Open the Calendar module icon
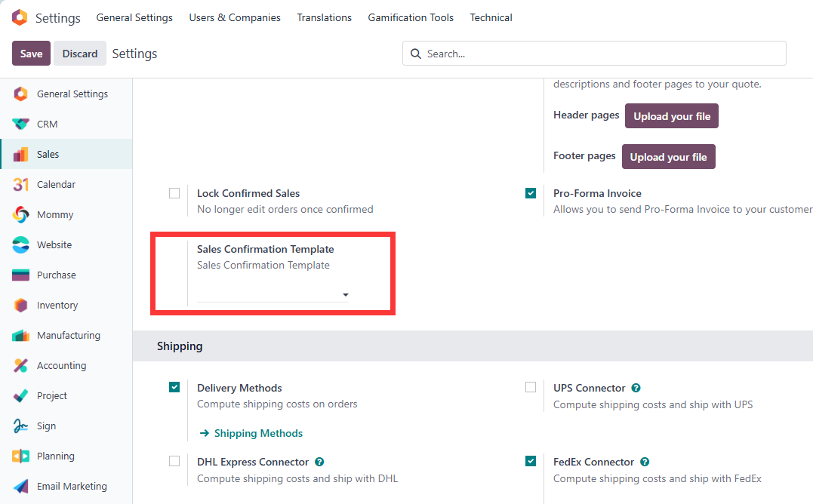Viewport: 813px width, 504px height. pyautogui.click(x=20, y=184)
